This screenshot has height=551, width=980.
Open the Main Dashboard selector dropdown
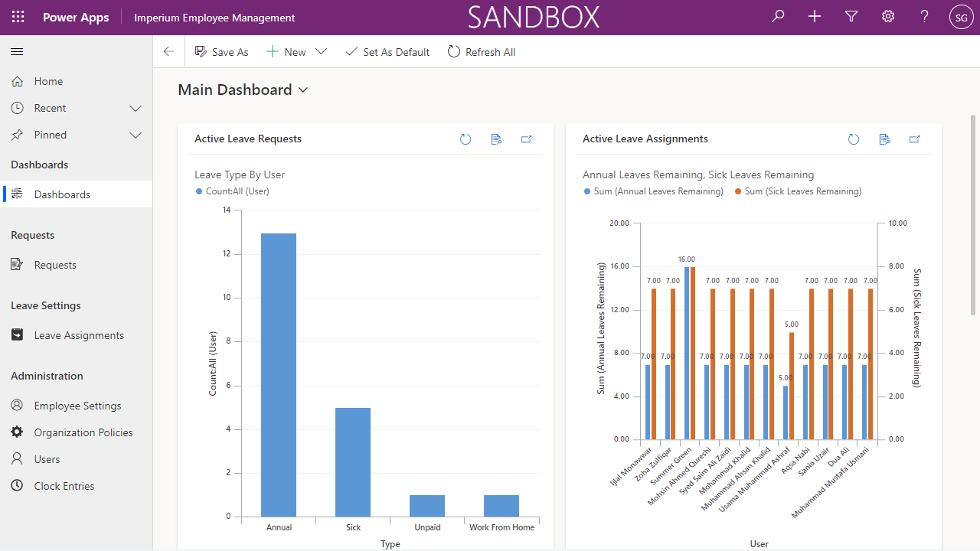point(302,90)
